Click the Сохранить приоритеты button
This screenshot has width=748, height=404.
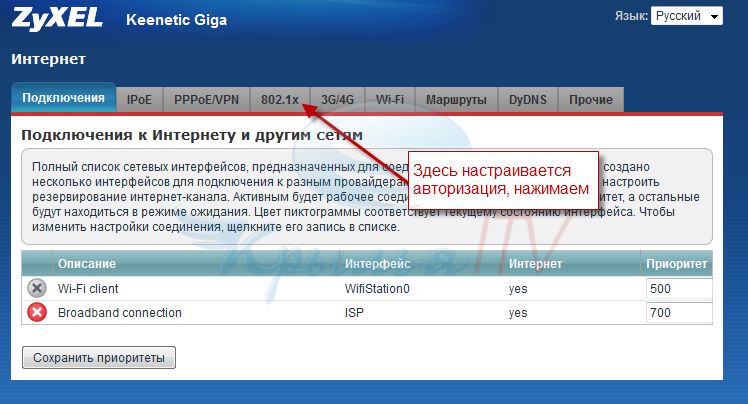[x=99, y=358]
